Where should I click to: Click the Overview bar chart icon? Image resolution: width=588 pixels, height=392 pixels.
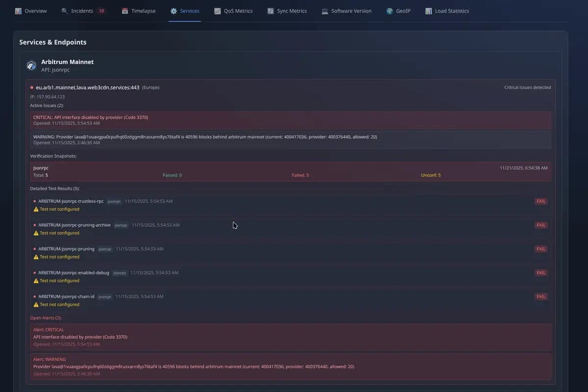coord(18,11)
